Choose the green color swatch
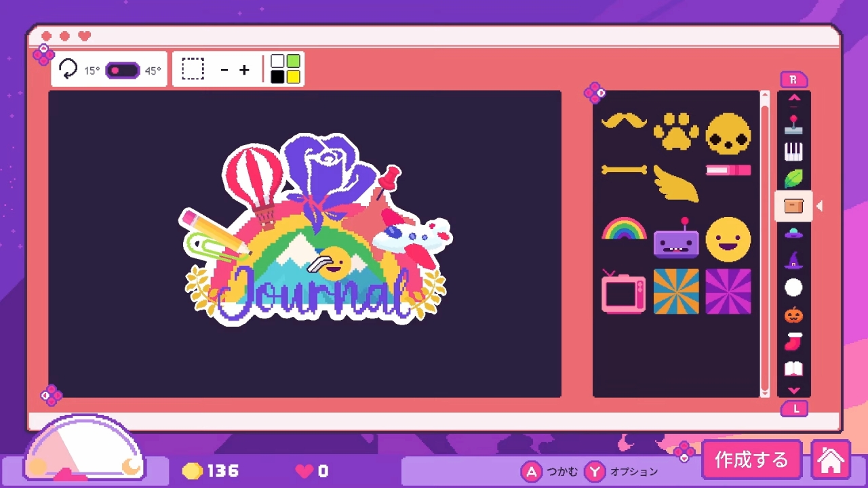This screenshot has height=488, width=868. [293, 62]
